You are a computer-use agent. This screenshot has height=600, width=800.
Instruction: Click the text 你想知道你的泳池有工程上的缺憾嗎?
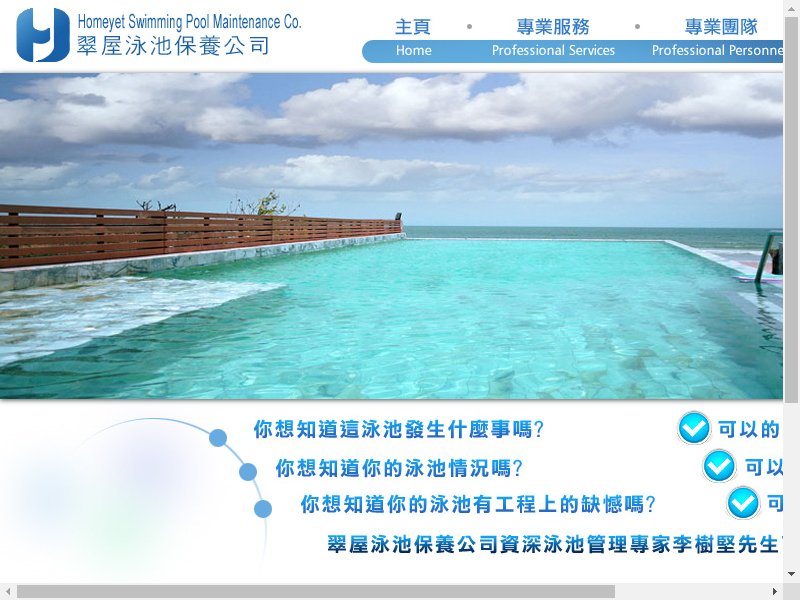[x=478, y=504]
